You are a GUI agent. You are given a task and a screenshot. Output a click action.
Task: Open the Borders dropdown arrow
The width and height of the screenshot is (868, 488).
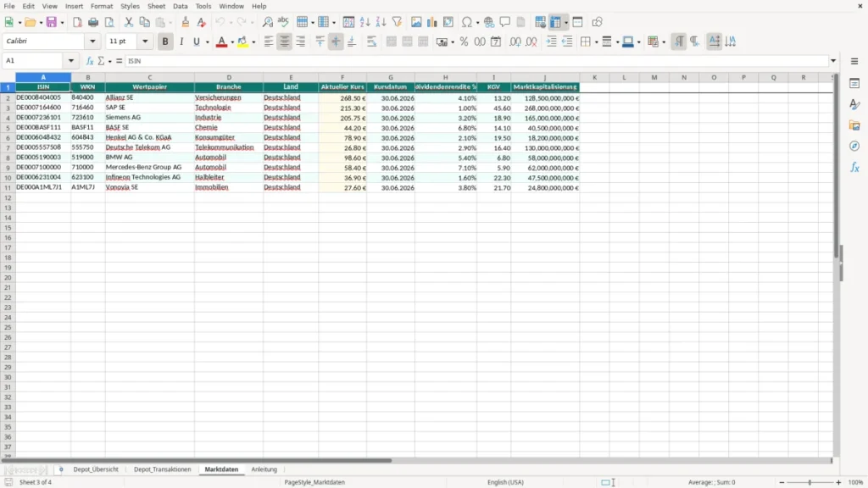pyautogui.click(x=596, y=42)
